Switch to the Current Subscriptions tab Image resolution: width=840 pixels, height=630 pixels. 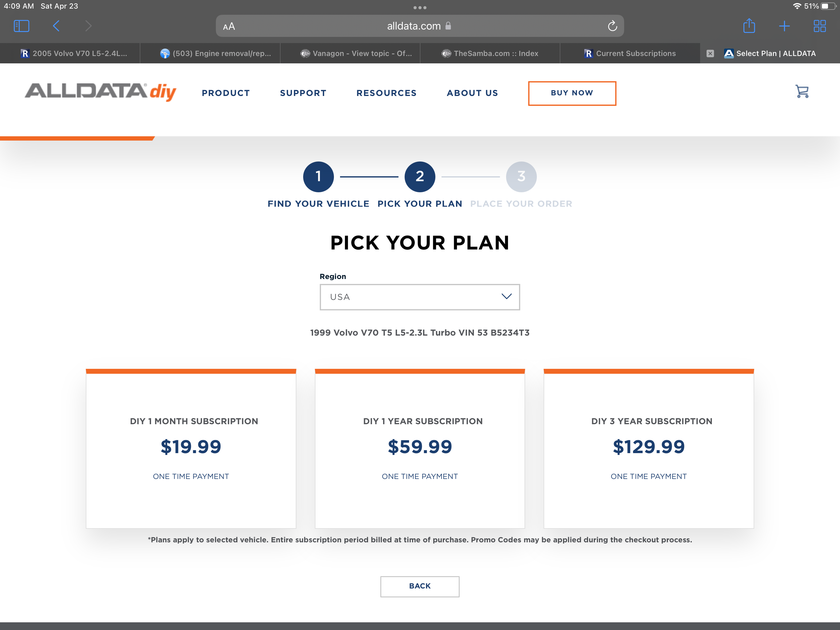click(630, 54)
